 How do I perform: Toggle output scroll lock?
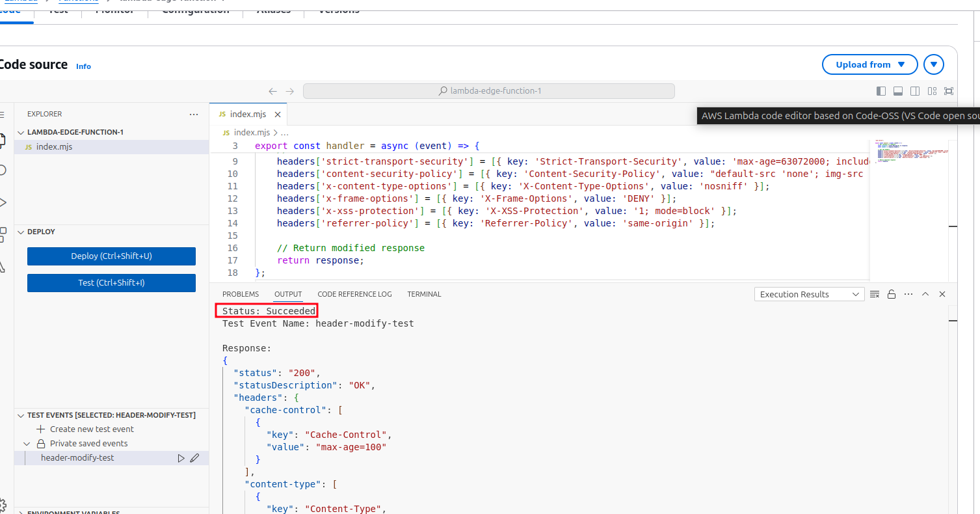coord(892,294)
